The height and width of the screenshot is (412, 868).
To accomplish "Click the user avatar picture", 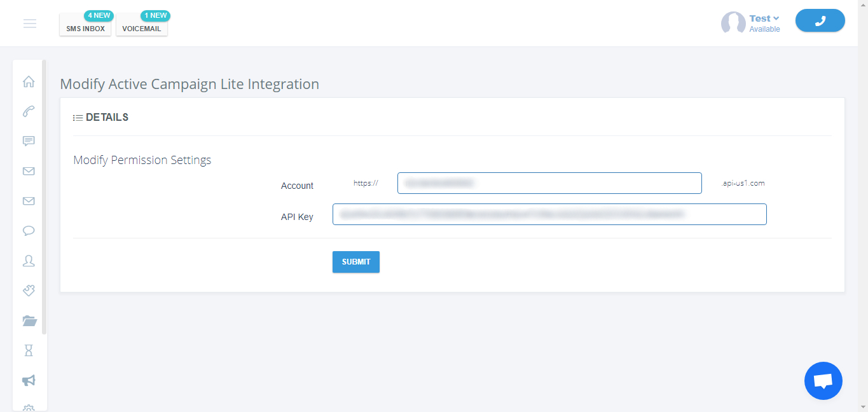I will coord(733,23).
